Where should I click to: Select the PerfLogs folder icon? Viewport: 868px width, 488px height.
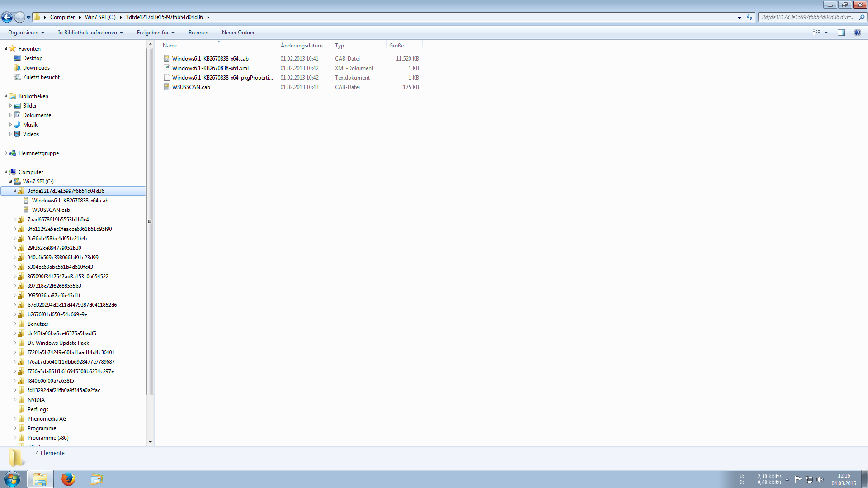tap(21, 409)
